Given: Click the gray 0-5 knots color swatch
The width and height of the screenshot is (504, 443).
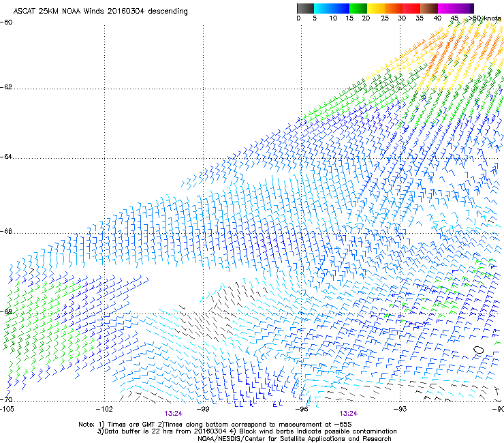Looking at the screenshot, I should click(305, 8).
